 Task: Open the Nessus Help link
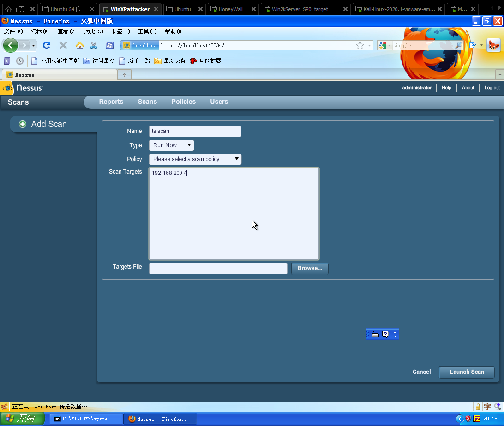point(446,87)
